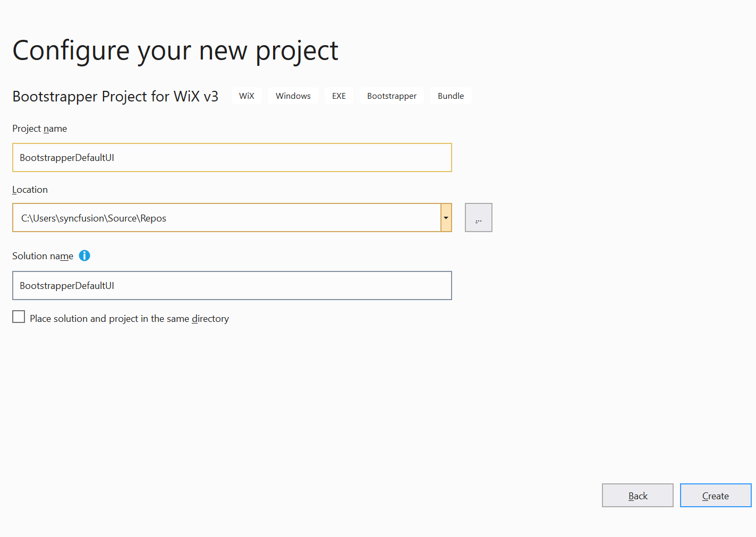Click the "Location" field label
The height and width of the screenshot is (537, 756).
pos(30,190)
